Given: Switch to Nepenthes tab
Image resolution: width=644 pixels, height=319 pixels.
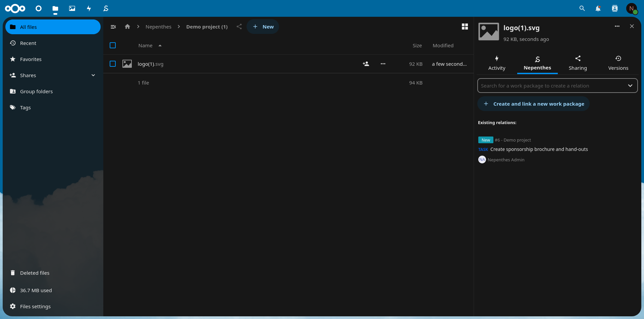Looking at the screenshot, I should click(x=537, y=63).
